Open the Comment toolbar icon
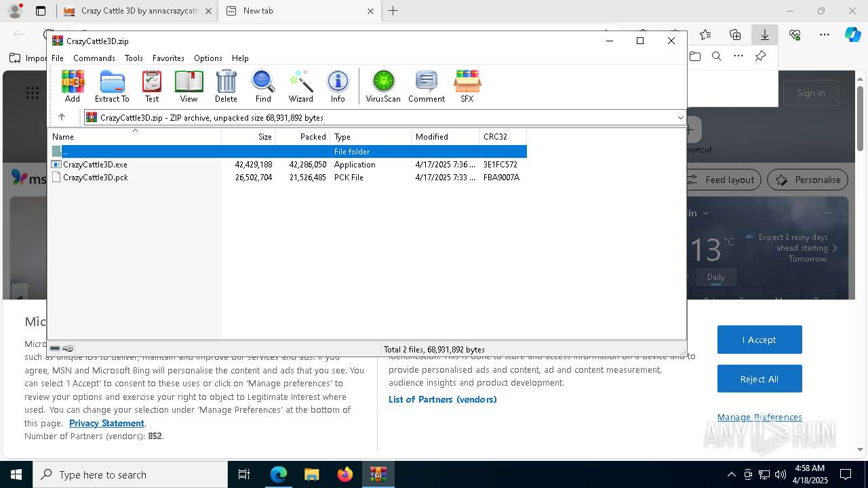This screenshot has width=868, height=488. 427,86
